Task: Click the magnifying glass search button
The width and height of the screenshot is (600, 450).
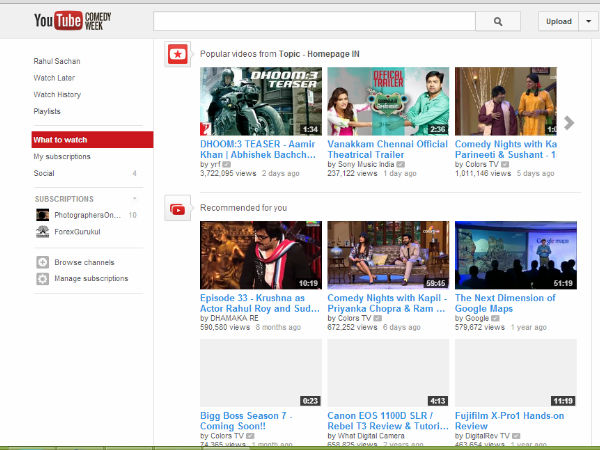Action: point(498,21)
